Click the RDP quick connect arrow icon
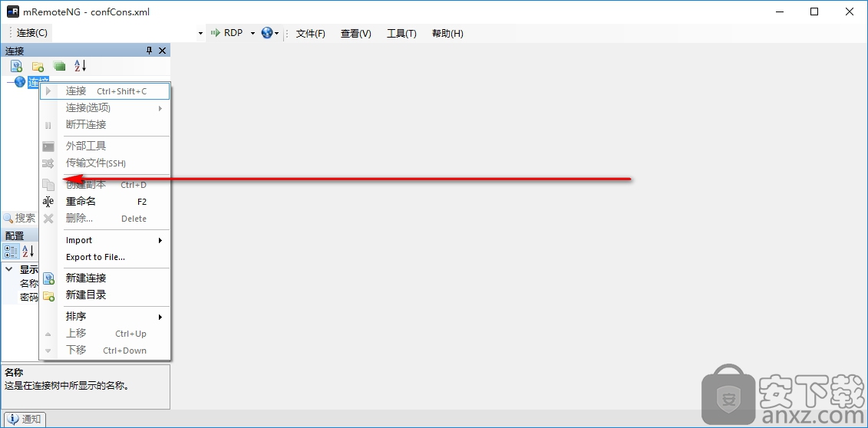The image size is (868, 428). point(215,33)
